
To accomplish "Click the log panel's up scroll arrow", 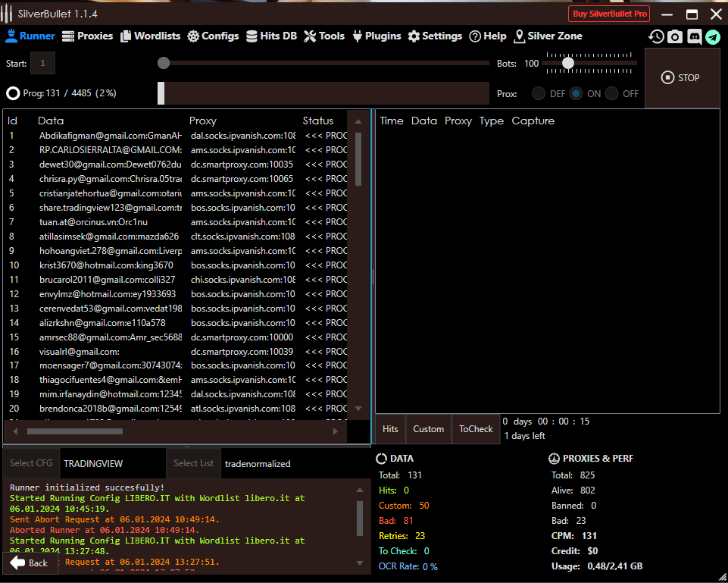I will pos(360,490).
